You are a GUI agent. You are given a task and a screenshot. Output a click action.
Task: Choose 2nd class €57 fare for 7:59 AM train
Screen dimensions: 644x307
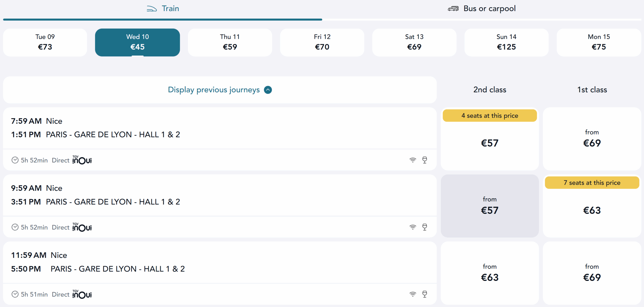[490, 143]
